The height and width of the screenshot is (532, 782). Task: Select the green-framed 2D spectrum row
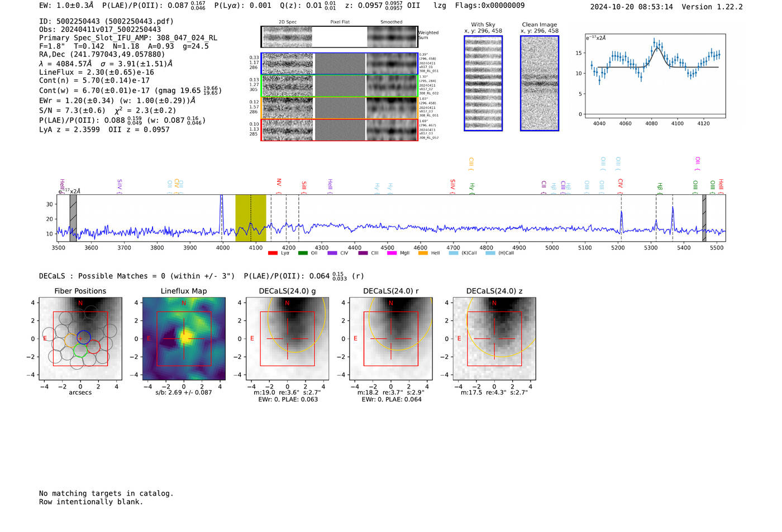pyautogui.click(x=339, y=86)
